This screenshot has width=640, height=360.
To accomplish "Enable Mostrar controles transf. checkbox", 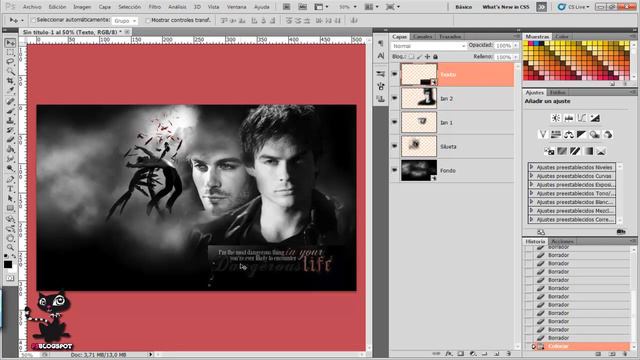I will click(148, 20).
